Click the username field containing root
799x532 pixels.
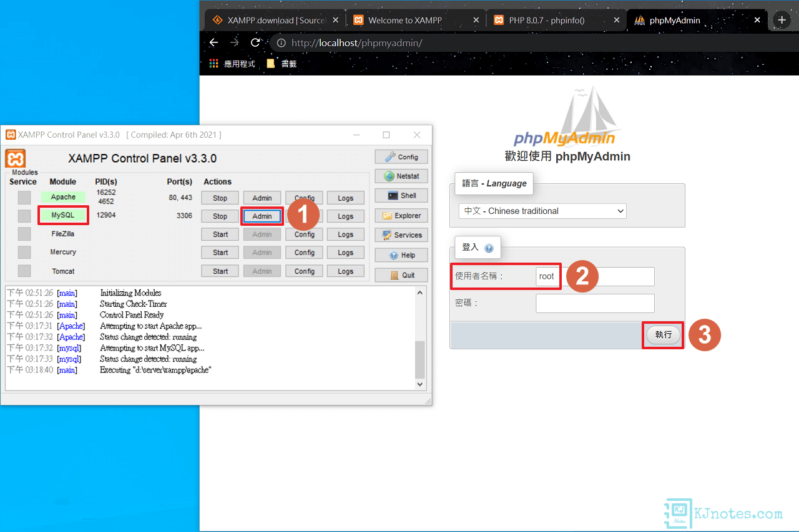tap(595, 276)
